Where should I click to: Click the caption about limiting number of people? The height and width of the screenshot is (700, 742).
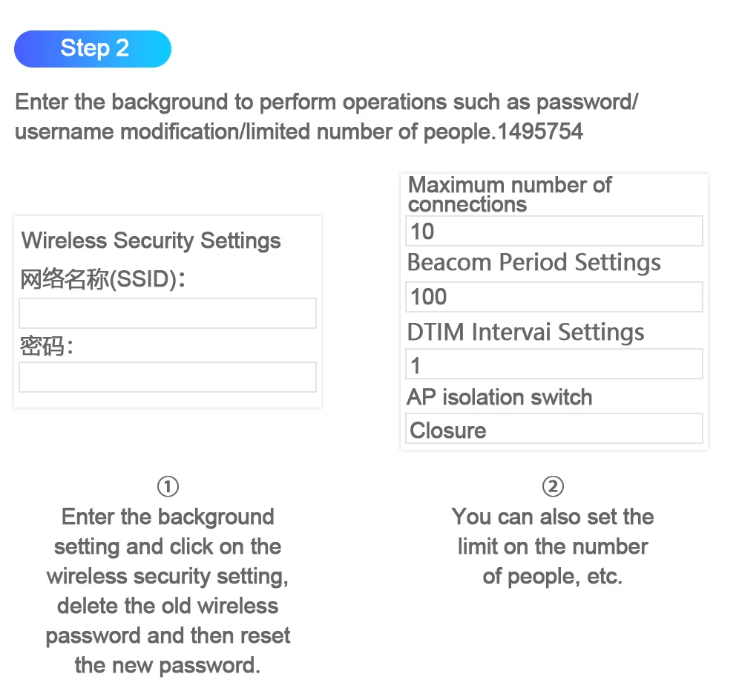pos(554,546)
